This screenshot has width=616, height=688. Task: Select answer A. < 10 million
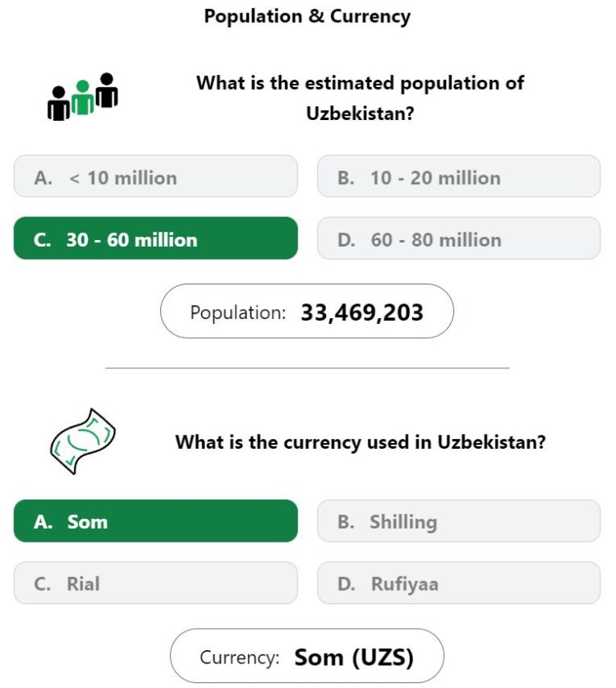[x=156, y=176]
